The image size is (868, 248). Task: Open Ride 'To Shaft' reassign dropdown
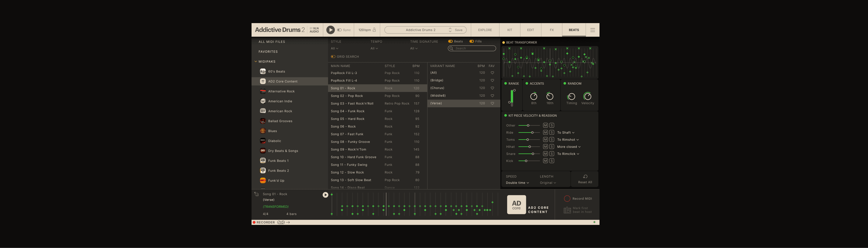pyautogui.click(x=566, y=133)
